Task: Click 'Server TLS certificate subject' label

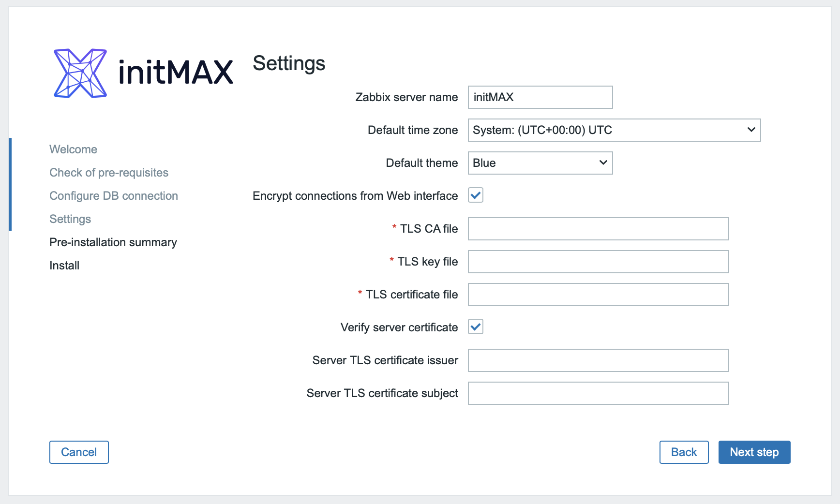Action: [x=382, y=393]
